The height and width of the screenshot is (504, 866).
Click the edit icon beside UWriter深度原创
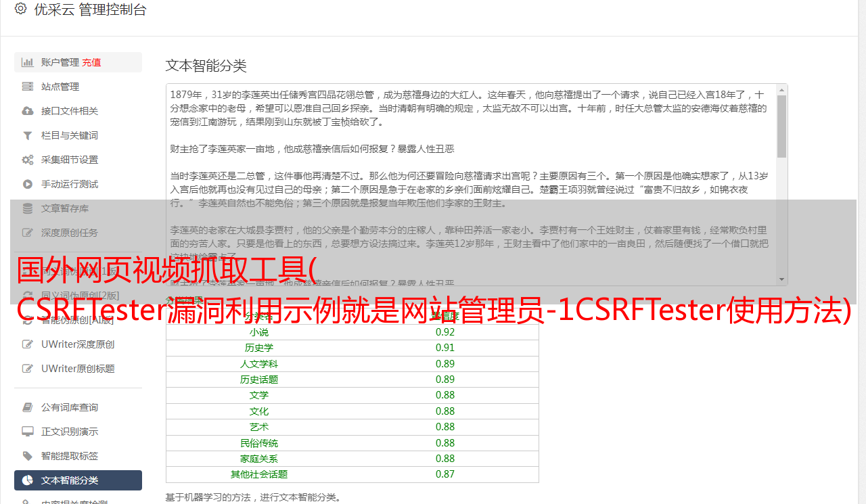pos(28,344)
